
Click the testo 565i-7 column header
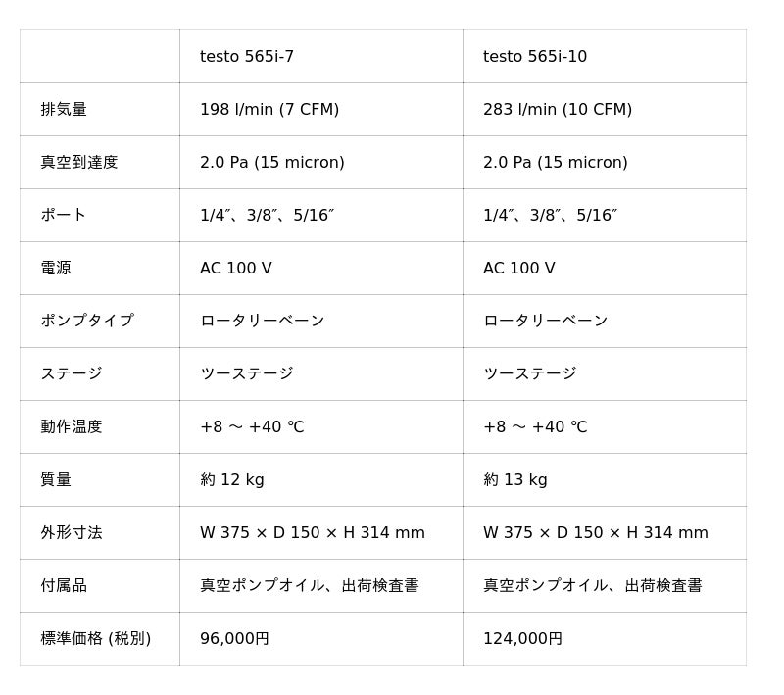pos(247,57)
